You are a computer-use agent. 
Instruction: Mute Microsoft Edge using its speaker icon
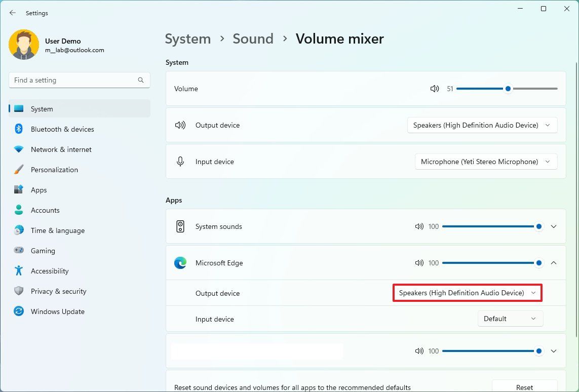pyautogui.click(x=419, y=263)
